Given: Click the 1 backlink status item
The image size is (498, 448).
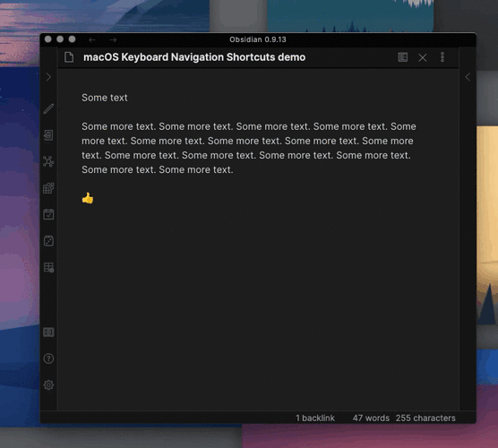Looking at the screenshot, I should (x=315, y=418).
